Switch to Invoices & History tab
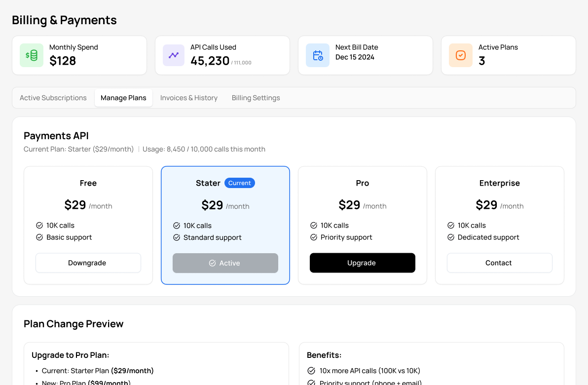 [x=188, y=98]
